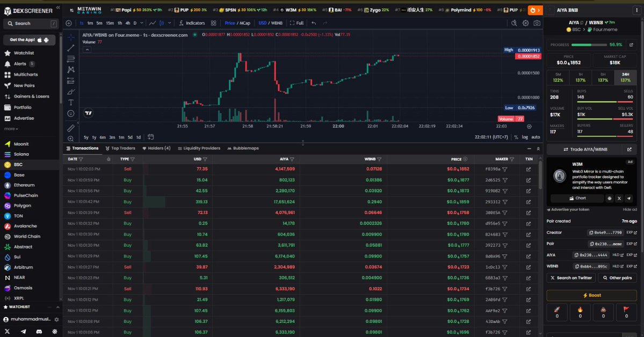Toggle log scale on the chart
Viewport: 644px width, 337px height.
[x=525, y=137]
